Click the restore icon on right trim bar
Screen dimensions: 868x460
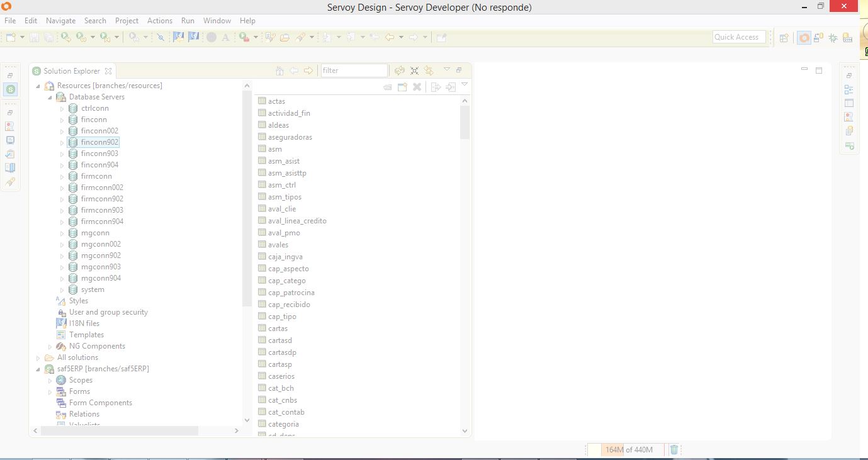848,76
